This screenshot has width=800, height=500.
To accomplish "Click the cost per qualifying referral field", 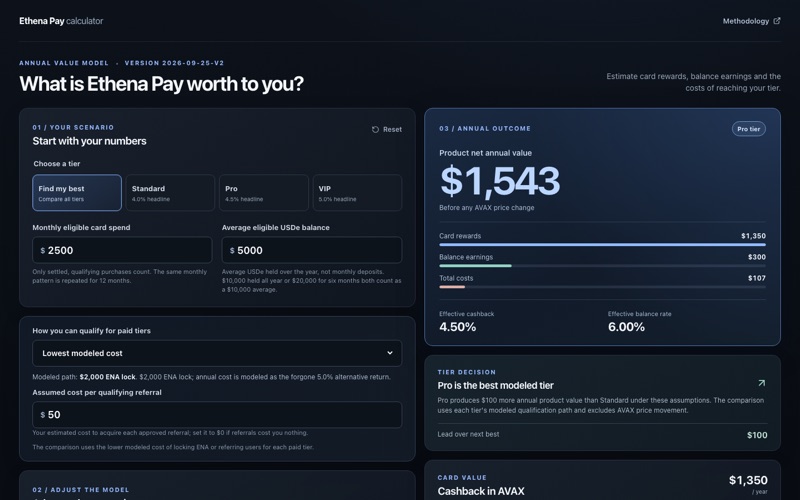I will coord(217,414).
